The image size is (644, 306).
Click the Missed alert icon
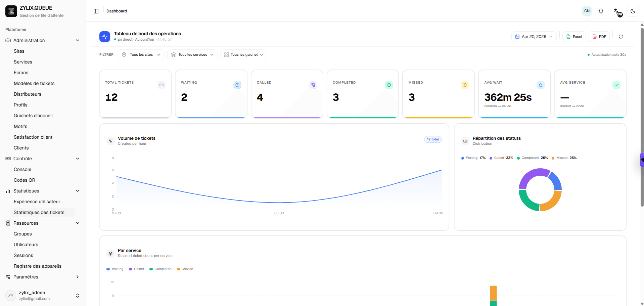(465, 85)
